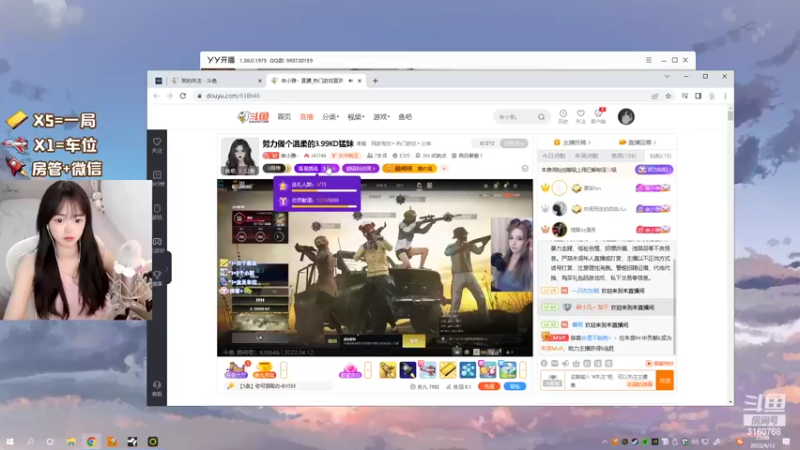Expand the arrow beside the lotus icon
The height and width of the screenshot is (450, 800).
coord(368,370)
